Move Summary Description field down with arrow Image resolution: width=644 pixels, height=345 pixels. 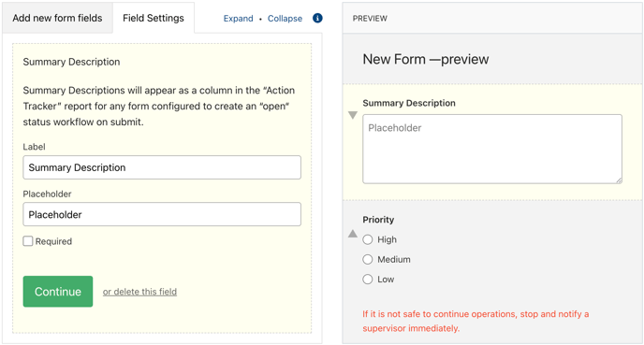(x=352, y=115)
